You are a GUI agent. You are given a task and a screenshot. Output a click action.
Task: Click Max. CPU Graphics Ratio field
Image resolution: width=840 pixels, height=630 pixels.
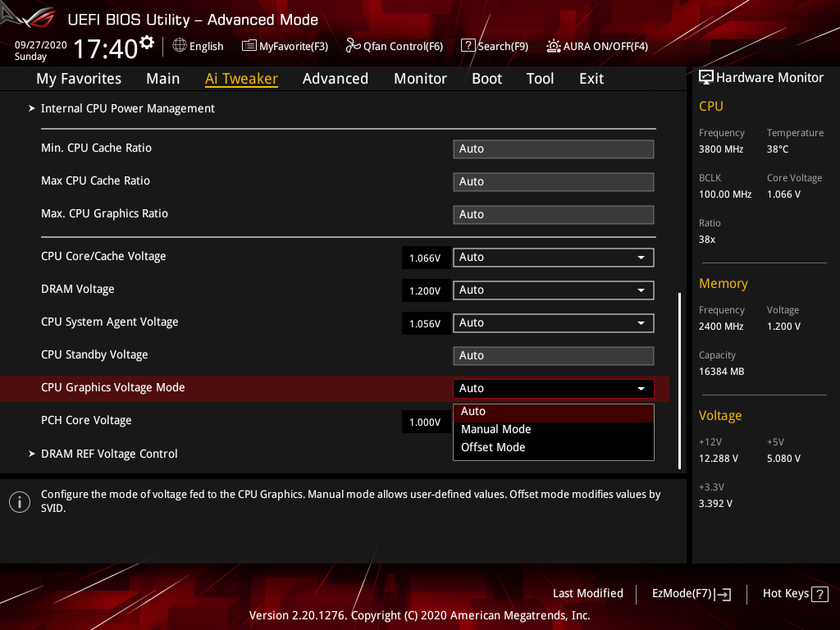[x=554, y=214]
